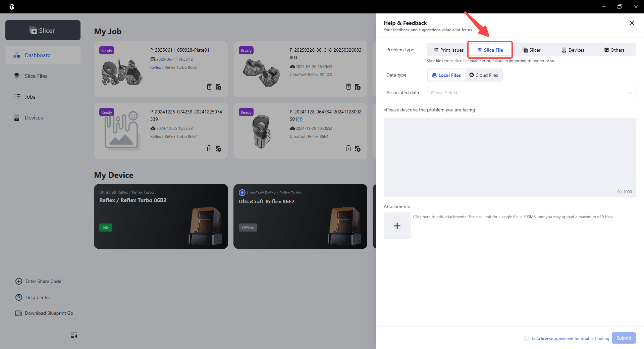Expand the Associated data dropdown
Image resolution: width=644 pixels, height=349 pixels.
[x=531, y=93]
